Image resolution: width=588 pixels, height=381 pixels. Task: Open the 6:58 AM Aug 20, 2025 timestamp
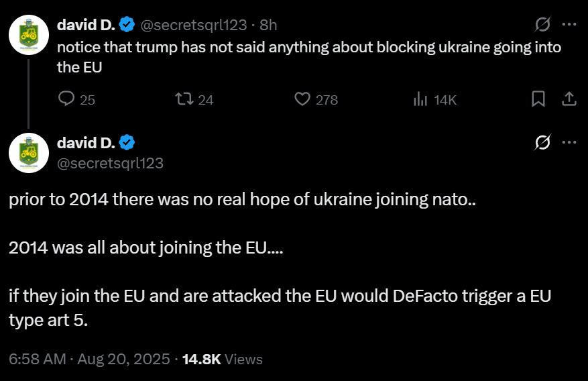click(x=89, y=359)
